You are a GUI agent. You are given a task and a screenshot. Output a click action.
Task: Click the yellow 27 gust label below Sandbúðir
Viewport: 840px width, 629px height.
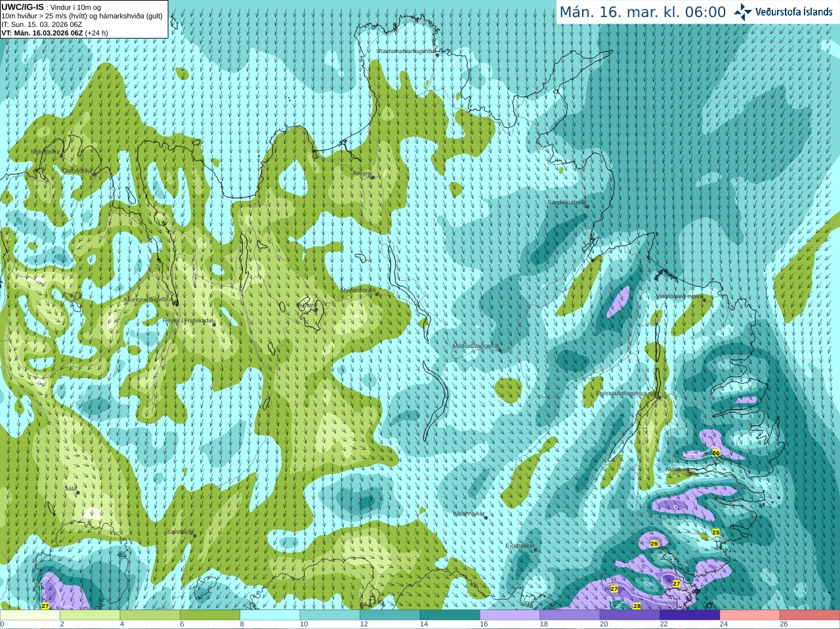45,605
